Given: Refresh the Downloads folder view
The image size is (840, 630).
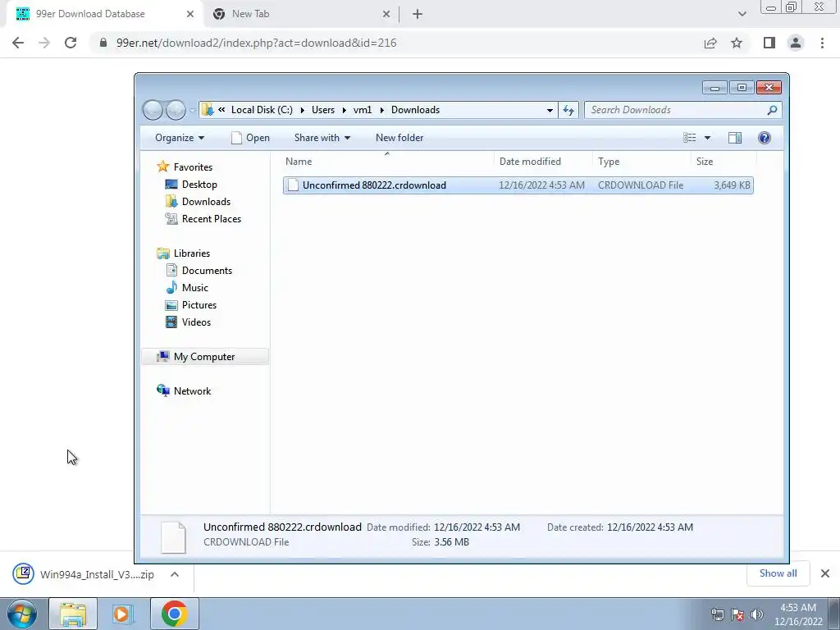Looking at the screenshot, I should [568, 110].
